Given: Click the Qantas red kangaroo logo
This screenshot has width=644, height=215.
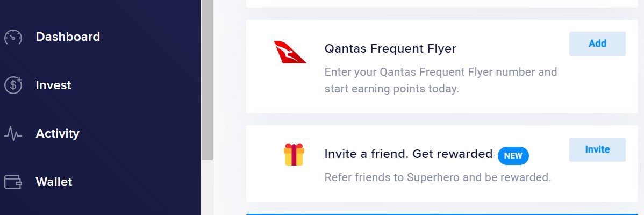Looking at the screenshot, I should [x=290, y=52].
